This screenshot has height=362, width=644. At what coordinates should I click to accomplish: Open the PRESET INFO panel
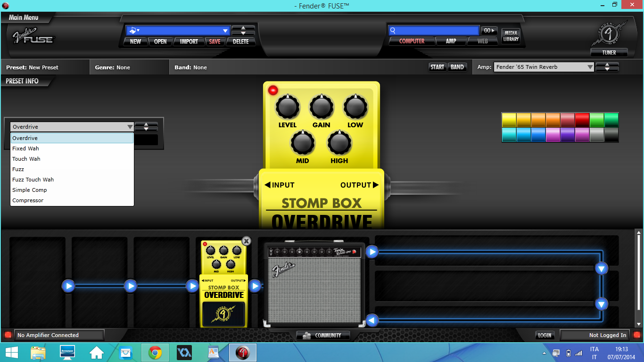(x=22, y=81)
